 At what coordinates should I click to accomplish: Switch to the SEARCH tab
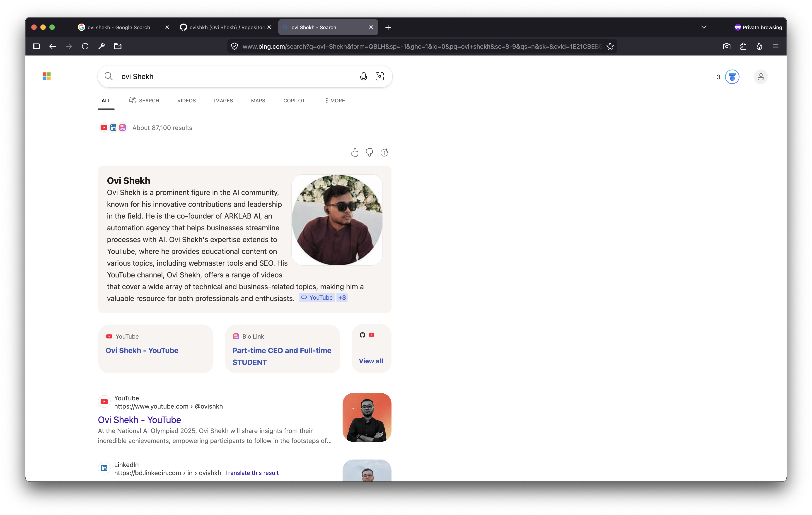(144, 100)
